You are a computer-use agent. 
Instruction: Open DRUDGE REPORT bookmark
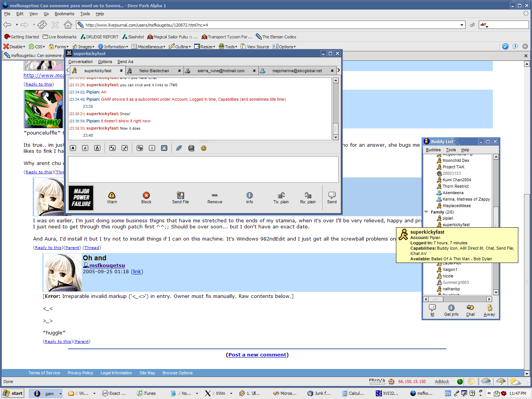click(x=100, y=37)
